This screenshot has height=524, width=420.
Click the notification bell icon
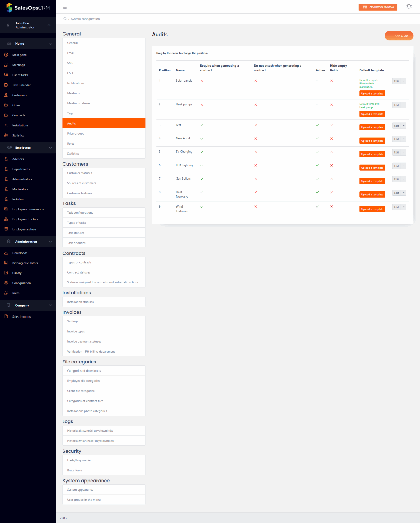(x=409, y=7)
